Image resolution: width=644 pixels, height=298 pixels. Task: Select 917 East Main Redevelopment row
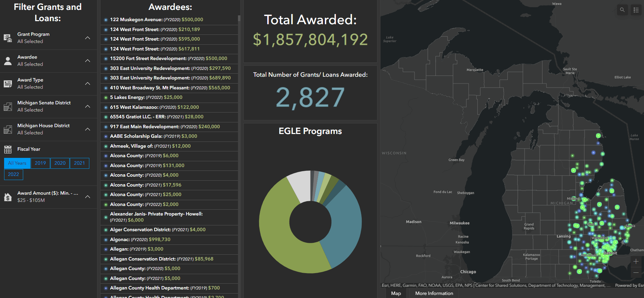coord(169,127)
